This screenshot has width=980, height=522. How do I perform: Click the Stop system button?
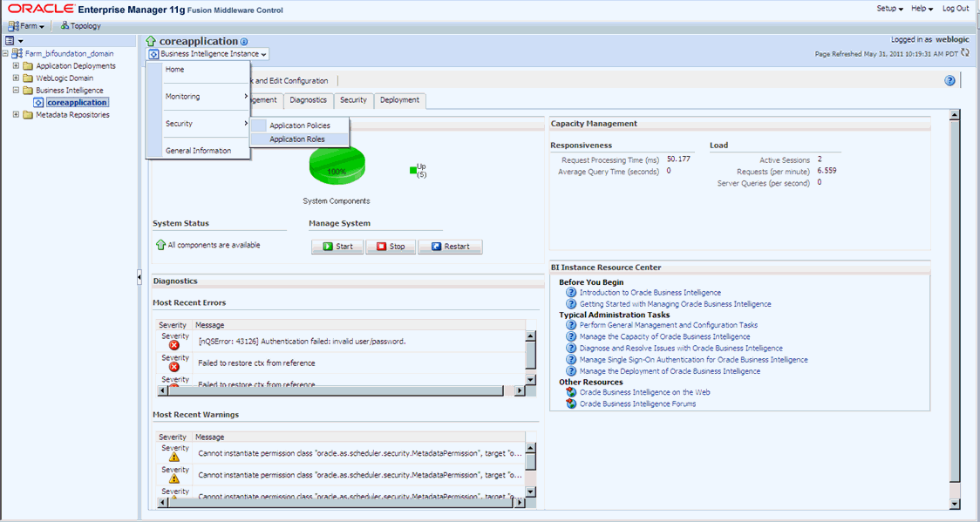pyautogui.click(x=391, y=247)
